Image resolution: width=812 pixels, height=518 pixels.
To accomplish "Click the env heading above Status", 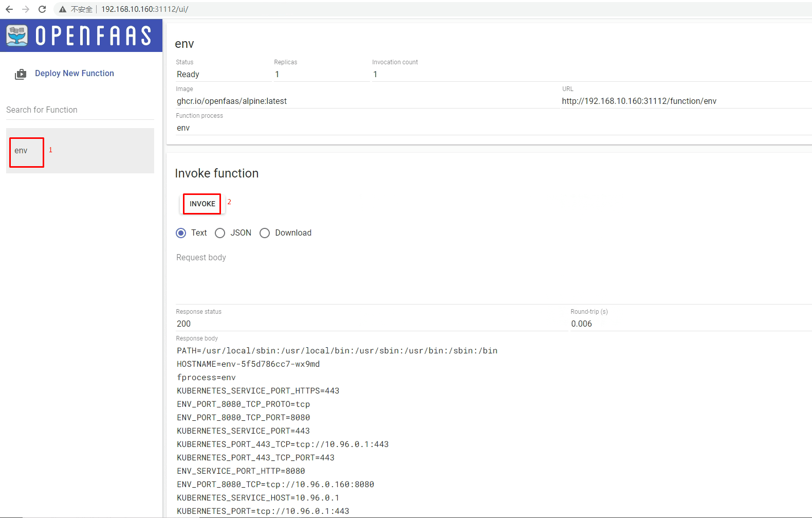I will pos(184,44).
